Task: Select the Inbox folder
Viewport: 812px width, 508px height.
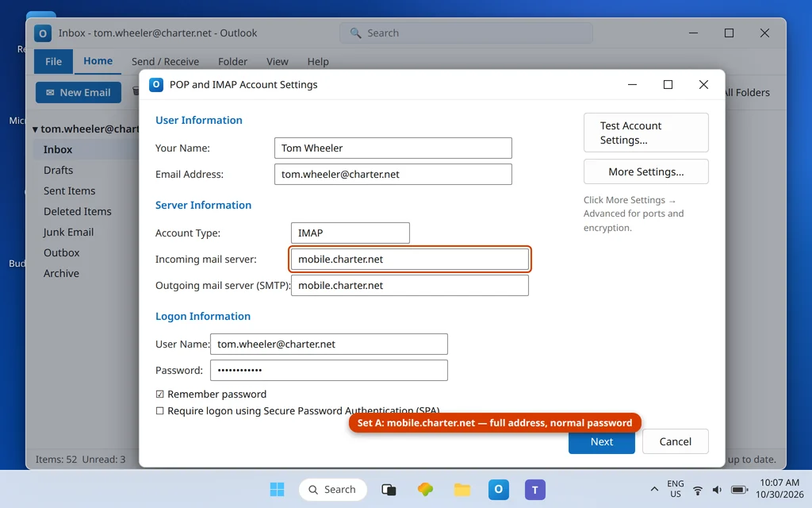Action: (x=86, y=150)
